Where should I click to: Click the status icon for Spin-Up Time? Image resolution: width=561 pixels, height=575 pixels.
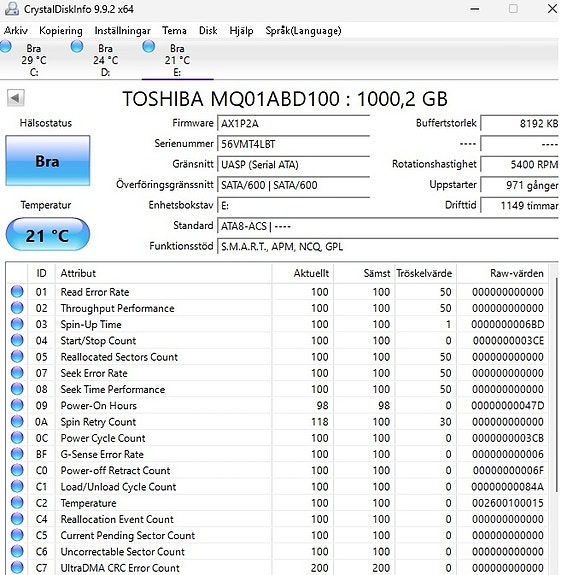(x=17, y=324)
